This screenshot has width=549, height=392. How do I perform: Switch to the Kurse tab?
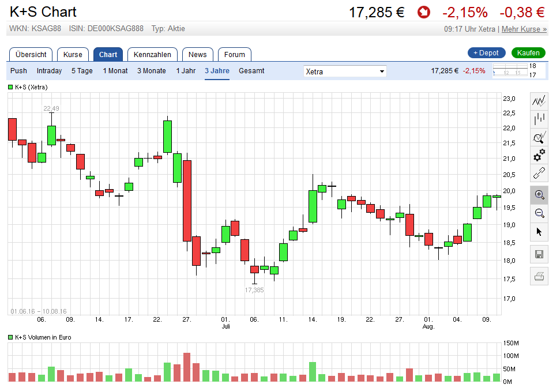tap(73, 55)
